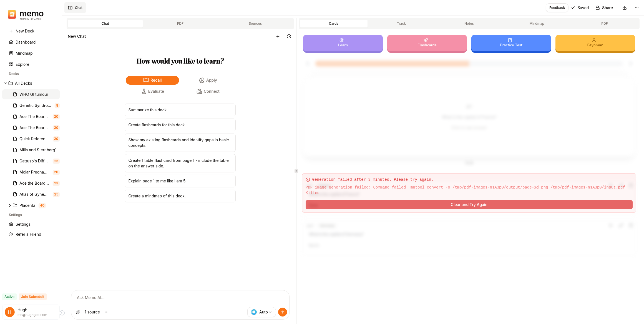This screenshot has height=324, width=644.
Task: Select the Recall learning mode
Action: 152,80
